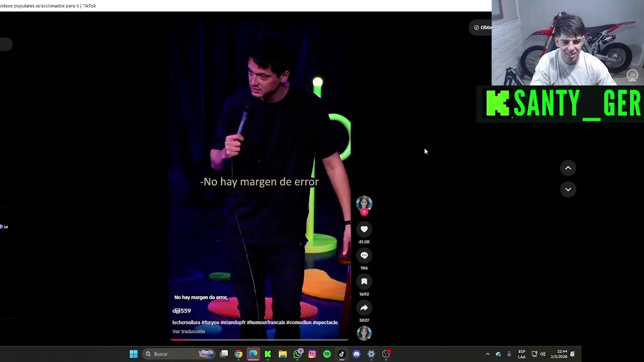Open the #spectacle hashtag

(x=325, y=323)
